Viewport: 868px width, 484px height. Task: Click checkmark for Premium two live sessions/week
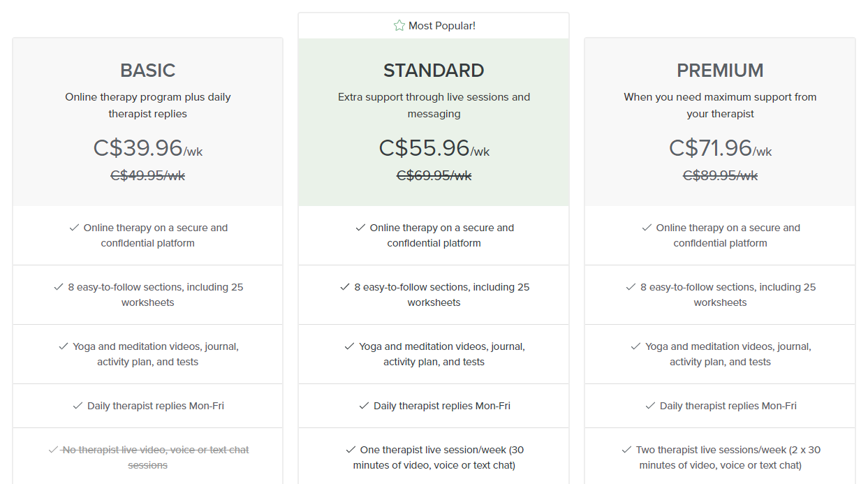[x=626, y=450]
